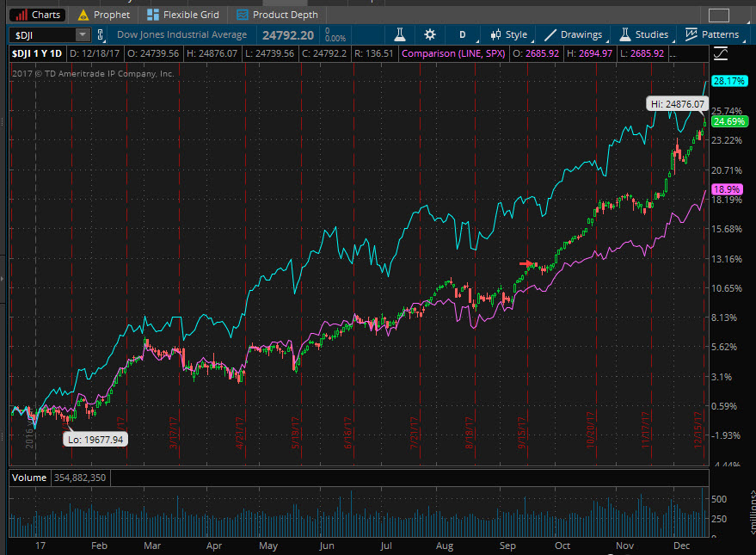Click the link icon beside the symbol box

pyautogui.click(x=101, y=34)
